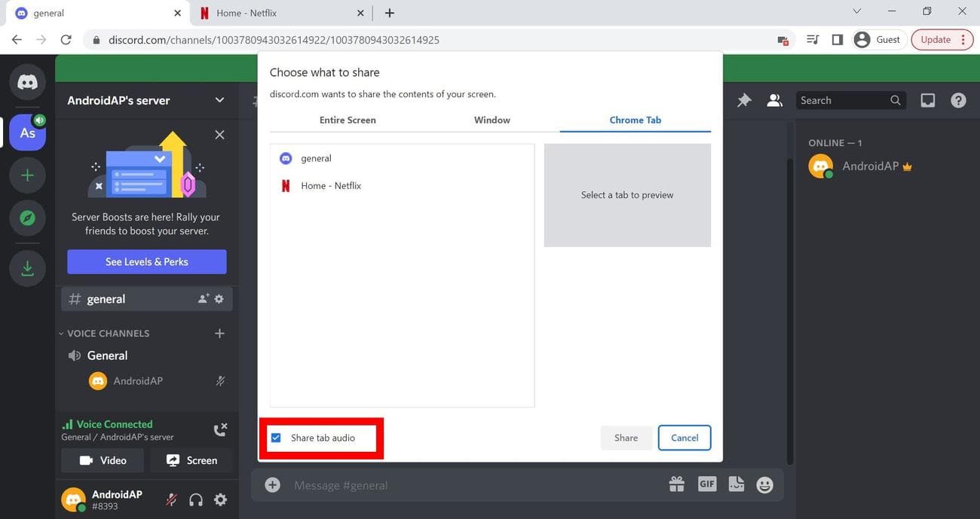Collapse the Voice Channels category
Screen dimensions: 980x519
point(104,333)
